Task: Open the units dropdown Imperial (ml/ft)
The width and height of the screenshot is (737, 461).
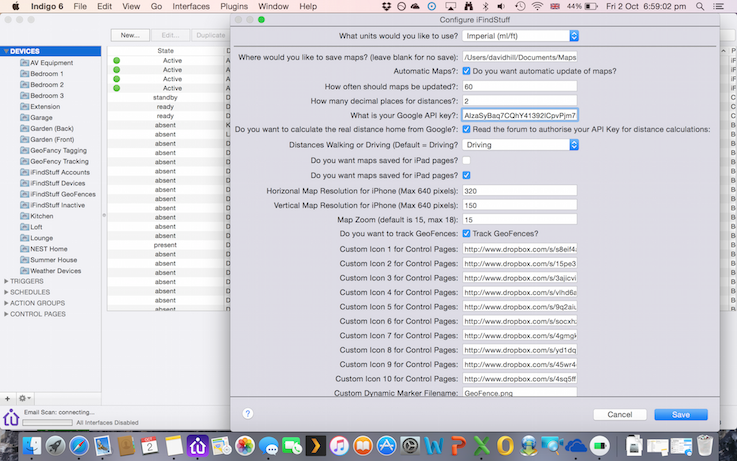Action: pyautogui.click(x=520, y=36)
